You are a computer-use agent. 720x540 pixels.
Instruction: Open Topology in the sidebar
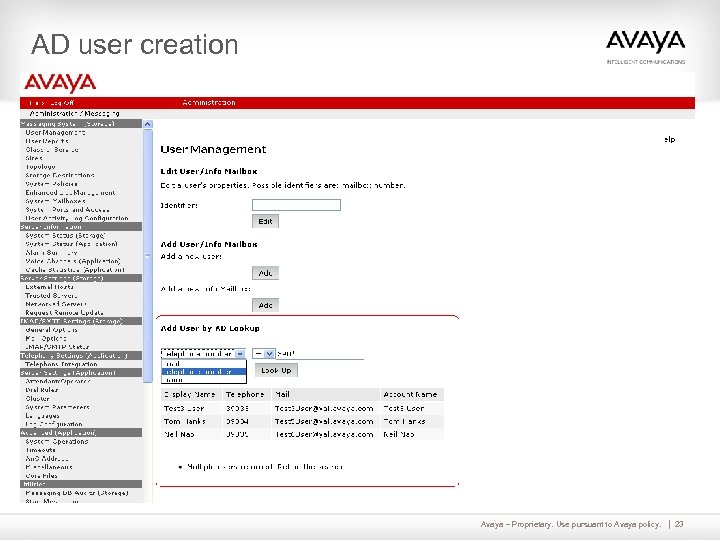[40, 167]
